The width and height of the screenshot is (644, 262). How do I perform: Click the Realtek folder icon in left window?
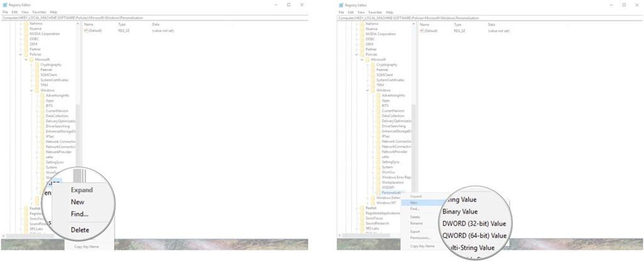click(x=26, y=208)
